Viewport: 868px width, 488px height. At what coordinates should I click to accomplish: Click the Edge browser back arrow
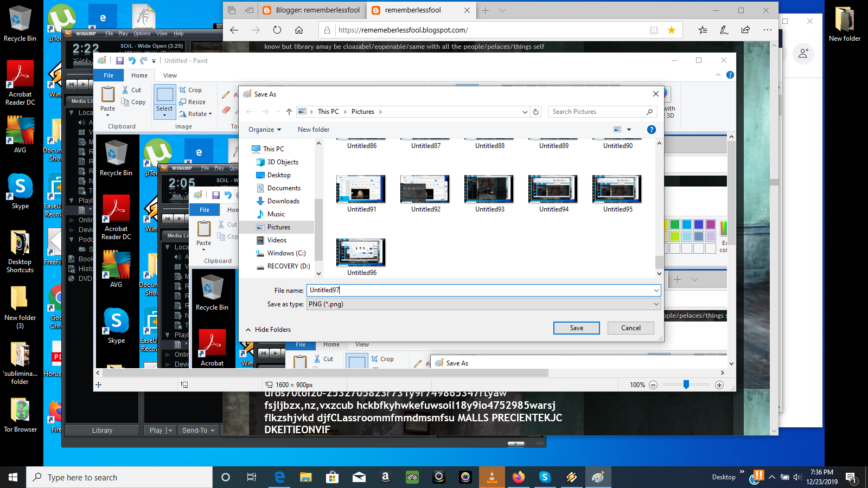pyautogui.click(x=234, y=30)
